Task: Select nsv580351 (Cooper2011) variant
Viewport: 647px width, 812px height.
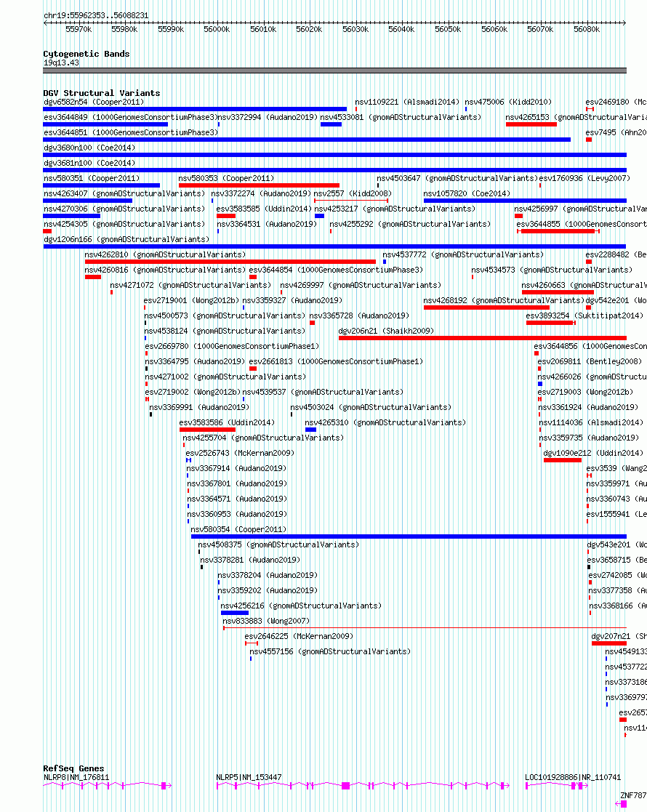Action: (91, 178)
